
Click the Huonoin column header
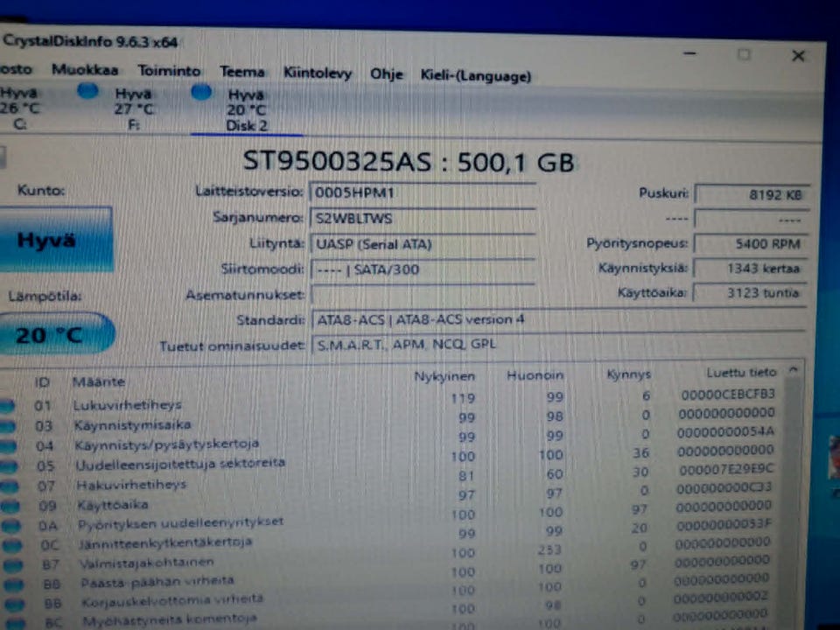[535, 375]
